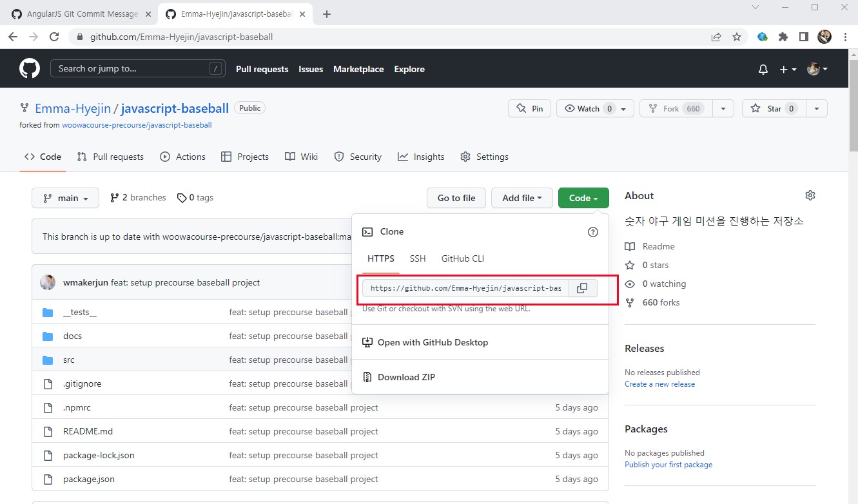Click the browser address bar URL
The height and width of the screenshot is (504, 858).
[x=181, y=37]
